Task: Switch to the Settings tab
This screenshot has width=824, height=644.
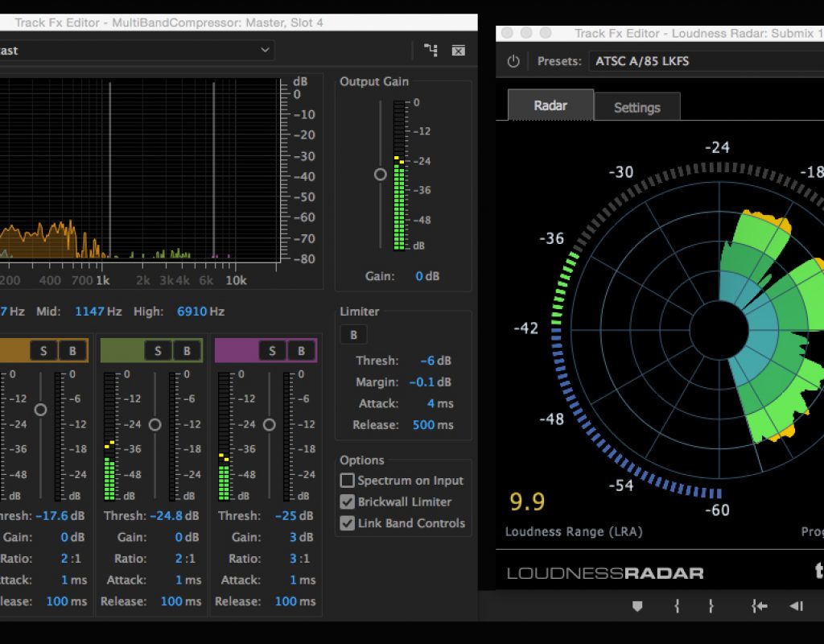Action: tap(637, 107)
